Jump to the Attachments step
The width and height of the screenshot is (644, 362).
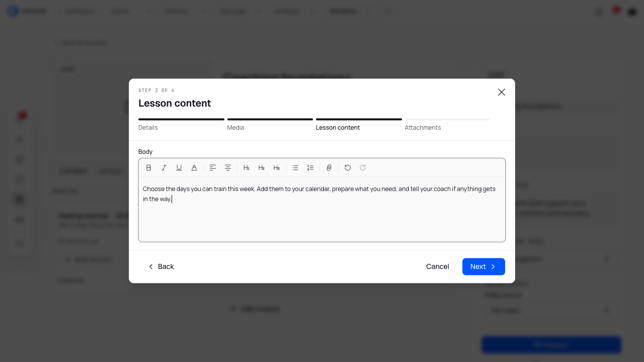[x=447, y=125]
